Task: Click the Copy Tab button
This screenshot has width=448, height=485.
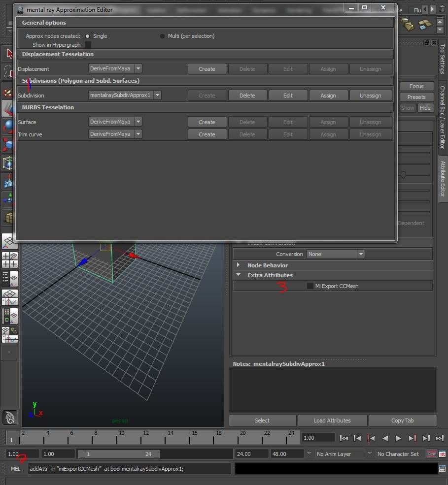Action: click(403, 420)
